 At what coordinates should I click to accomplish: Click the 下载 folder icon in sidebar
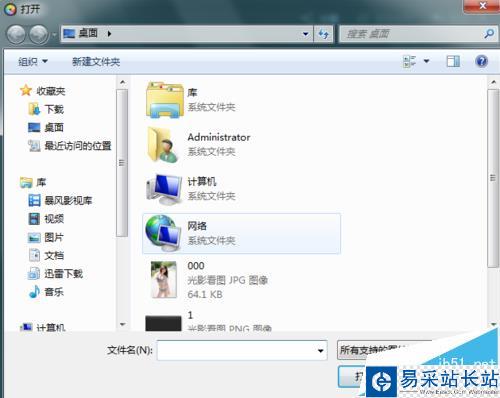pyautogui.click(x=34, y=109)
